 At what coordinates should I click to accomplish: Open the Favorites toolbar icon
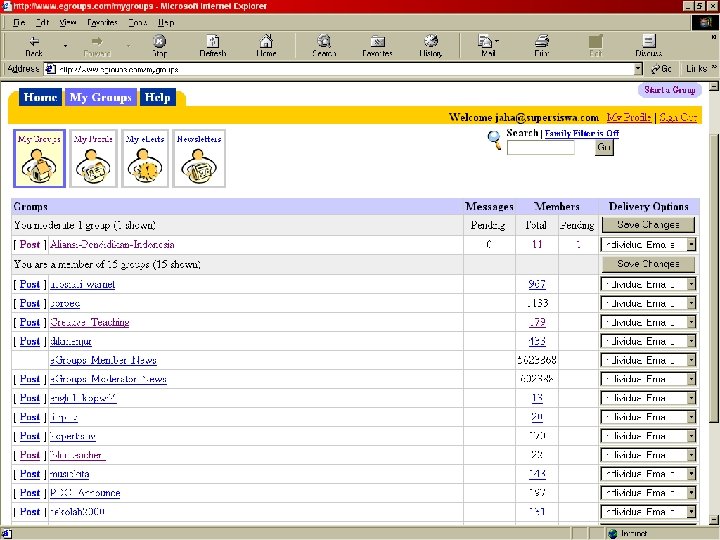(x=377, y=46)
